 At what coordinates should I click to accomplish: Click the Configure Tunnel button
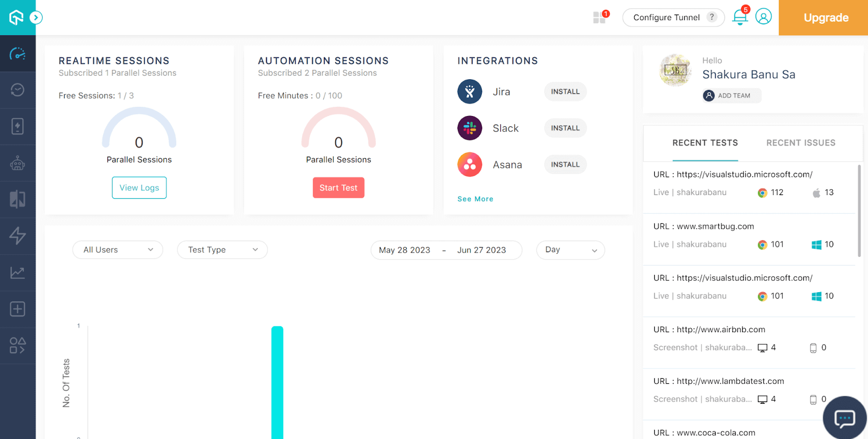(x=673, y=17)
